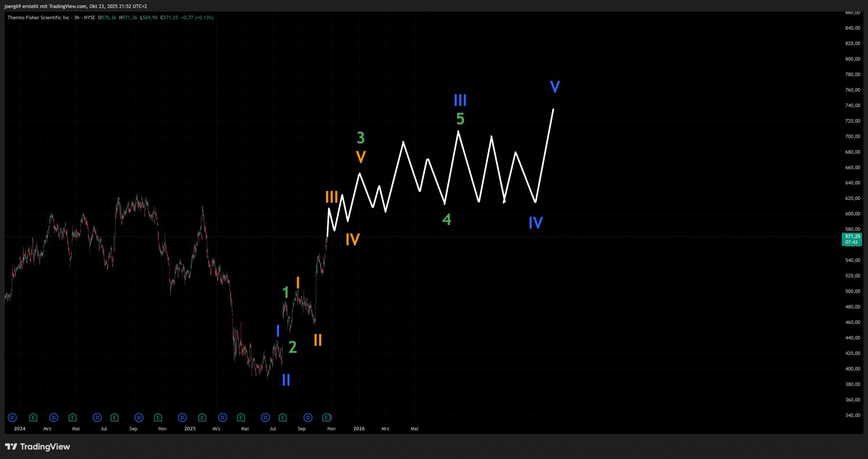Select the orange V label under green 3
This screenshot has width=868, height=459.
(x=361, y=157)
